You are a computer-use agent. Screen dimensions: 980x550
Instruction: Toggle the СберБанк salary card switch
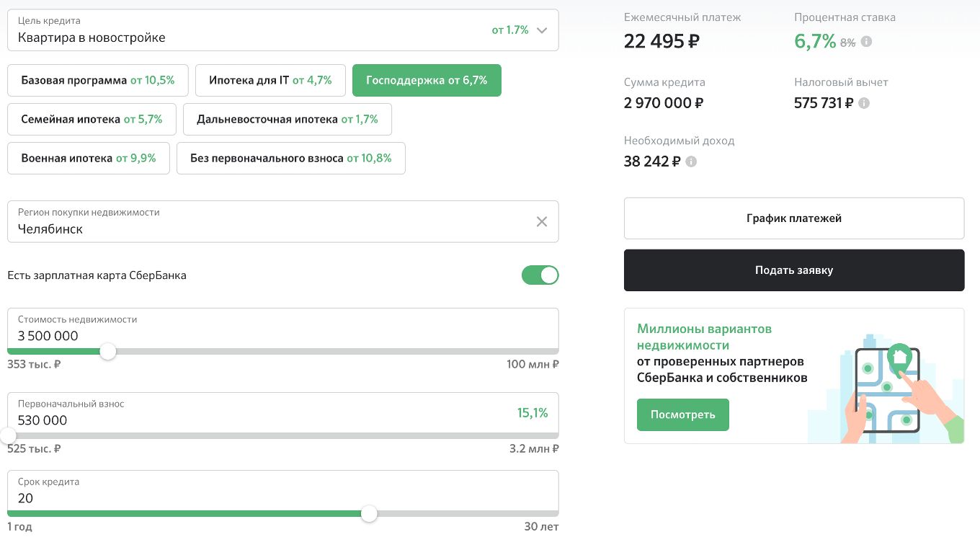[x=540, y=275]
